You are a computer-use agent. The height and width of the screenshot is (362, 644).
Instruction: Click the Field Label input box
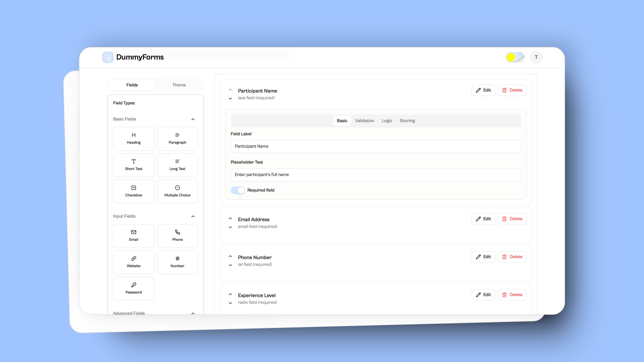[376, 146]
